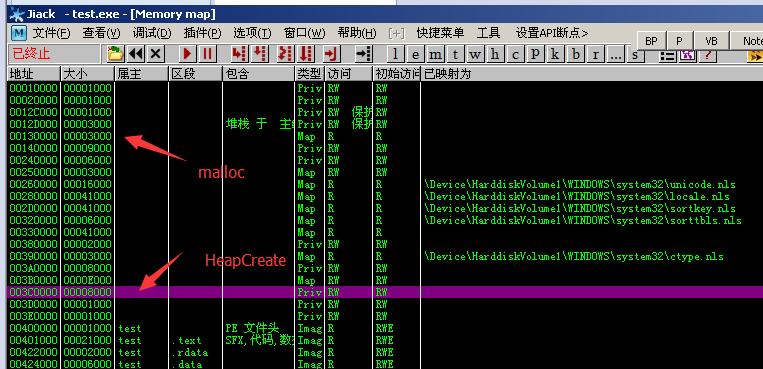Open the 设置API断点> menu
The image size is (763, 369).
coord(552,33)
